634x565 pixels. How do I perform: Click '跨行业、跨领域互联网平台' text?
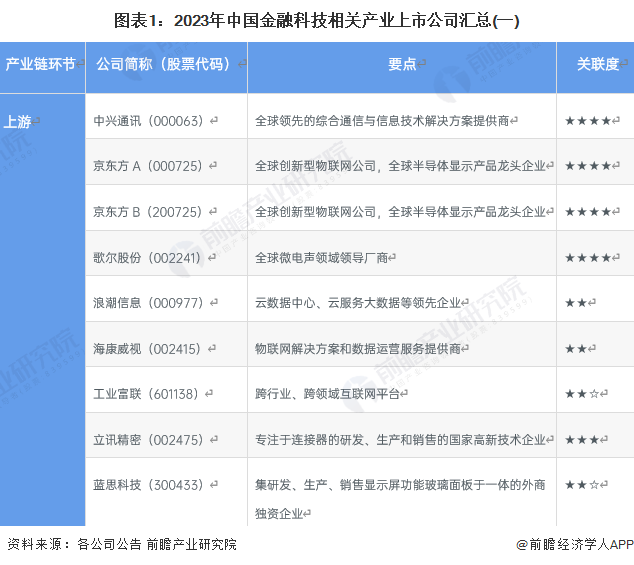(328, 394)
